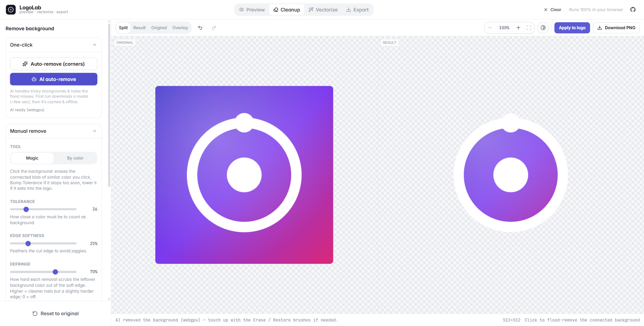Zoom out with the minus icon
This screenshot has width=644, height=326.
pyautogui.click(x=490, y=28)
